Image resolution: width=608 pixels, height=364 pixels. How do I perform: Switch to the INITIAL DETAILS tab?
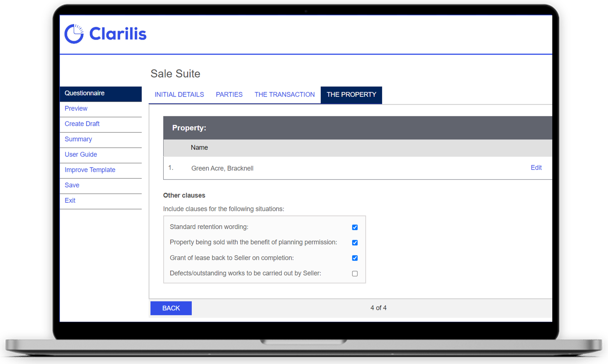(x=179, y=94)
